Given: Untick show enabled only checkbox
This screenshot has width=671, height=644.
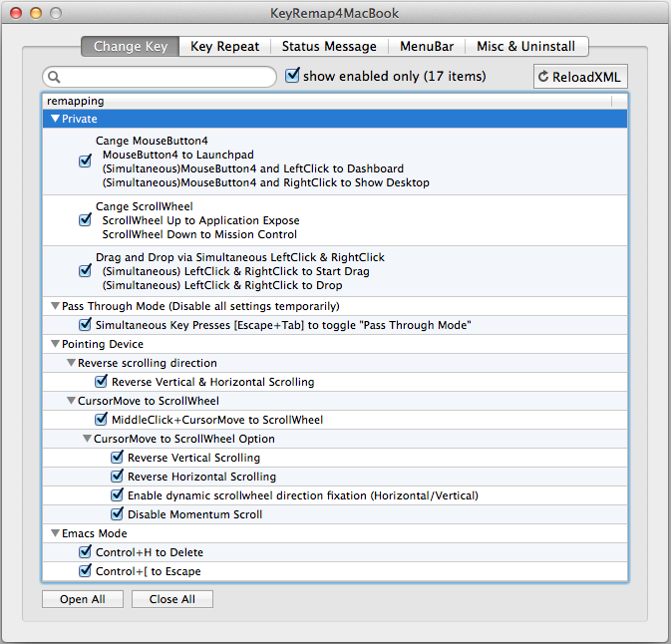Looking at the screenshot, I should click(293, 76).
